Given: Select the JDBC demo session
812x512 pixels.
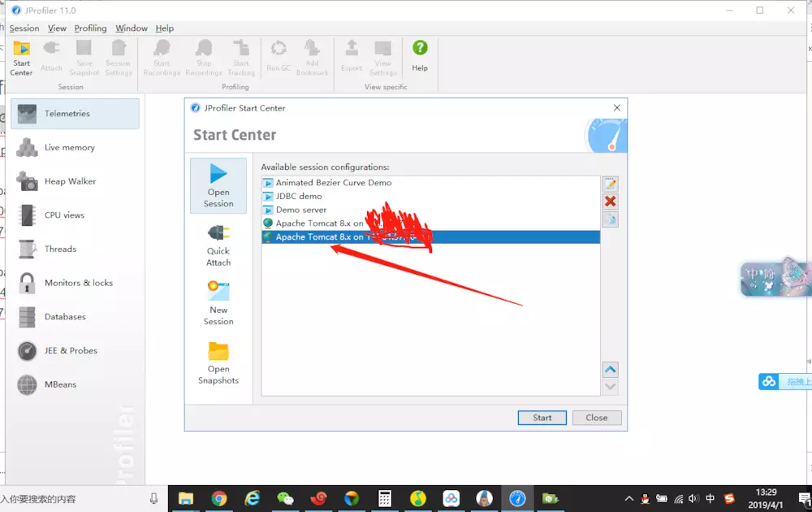Looking at the screenshot, I should point(431,196).
